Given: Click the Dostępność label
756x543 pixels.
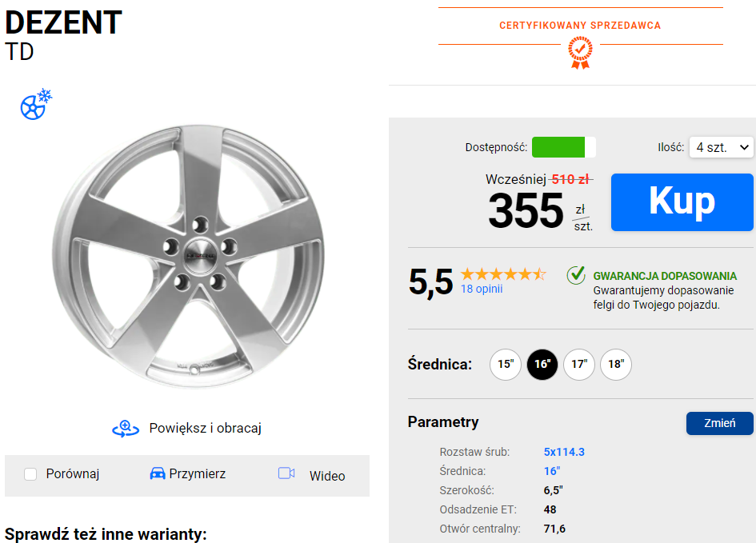Looking at the screenshot, I should click(496, 147).
